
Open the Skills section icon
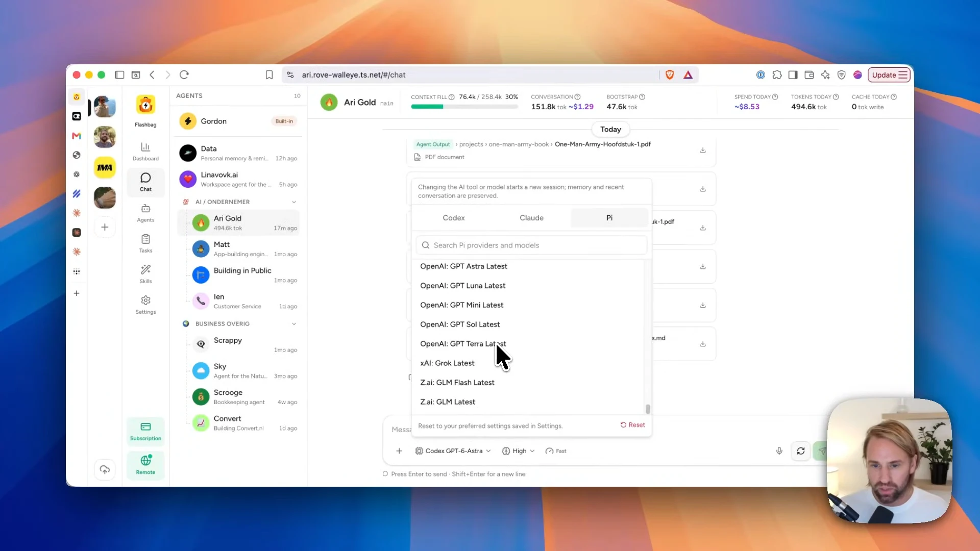(145, 269)
